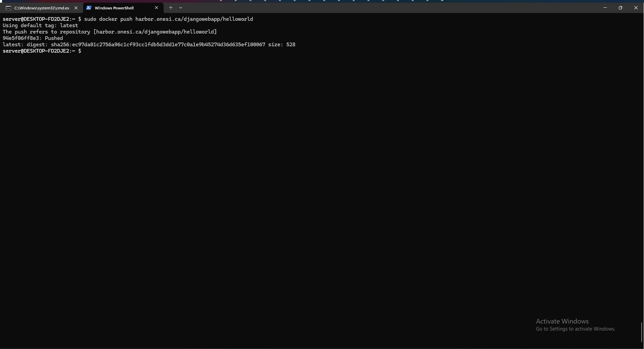644x349 pixels.
Task: Close the terminal window
Action: click(x=636, y=8)
